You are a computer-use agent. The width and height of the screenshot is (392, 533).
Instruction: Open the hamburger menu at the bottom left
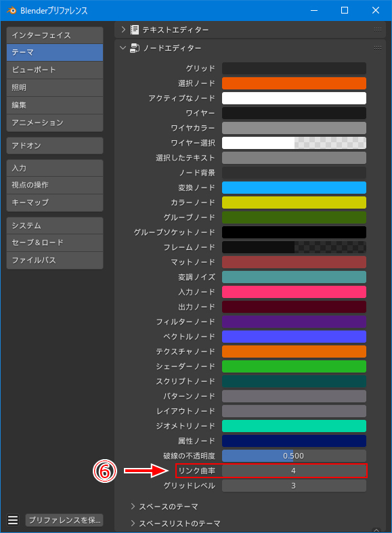point(13,520)
